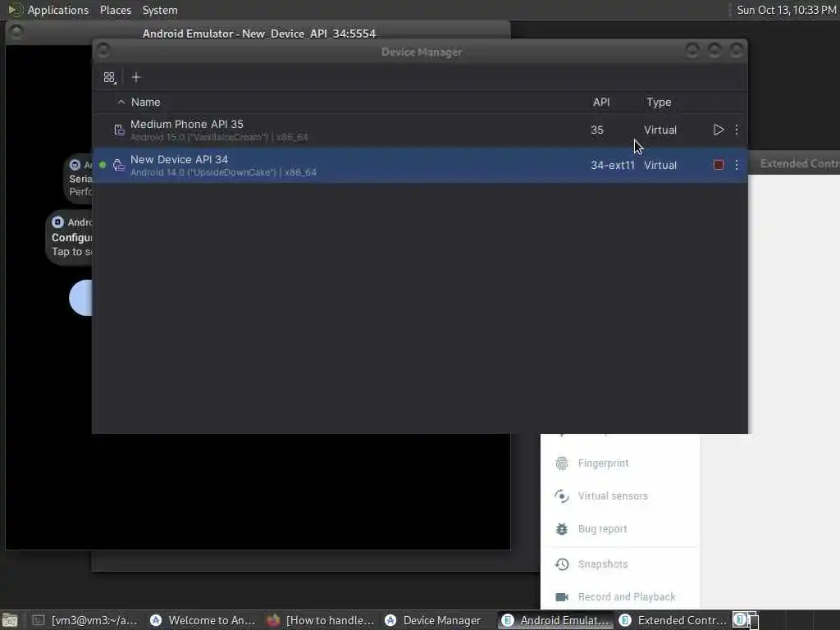
Task: Sort devices by the Name column header
Action: pos(146,102)
